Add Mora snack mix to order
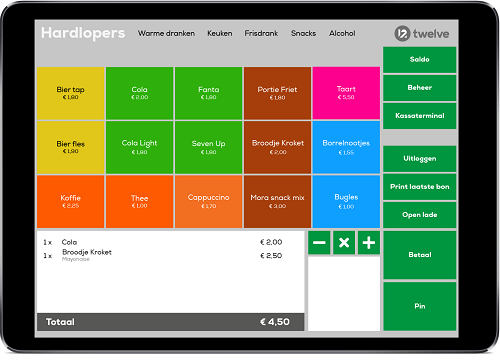 277,202
